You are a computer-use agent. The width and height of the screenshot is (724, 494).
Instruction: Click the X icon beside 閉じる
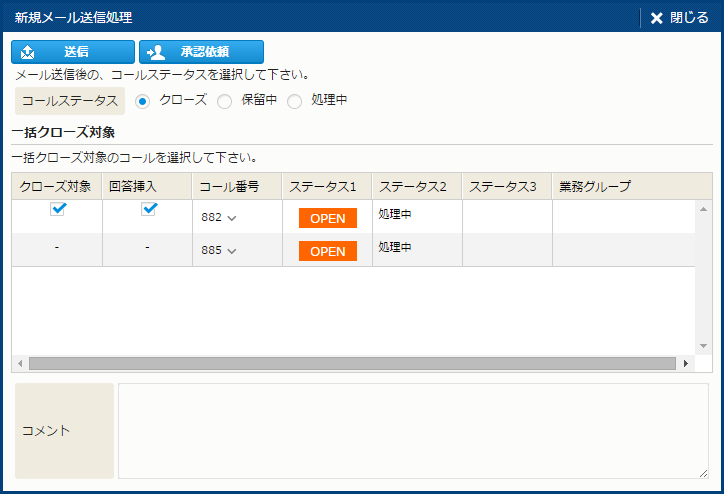656,18
